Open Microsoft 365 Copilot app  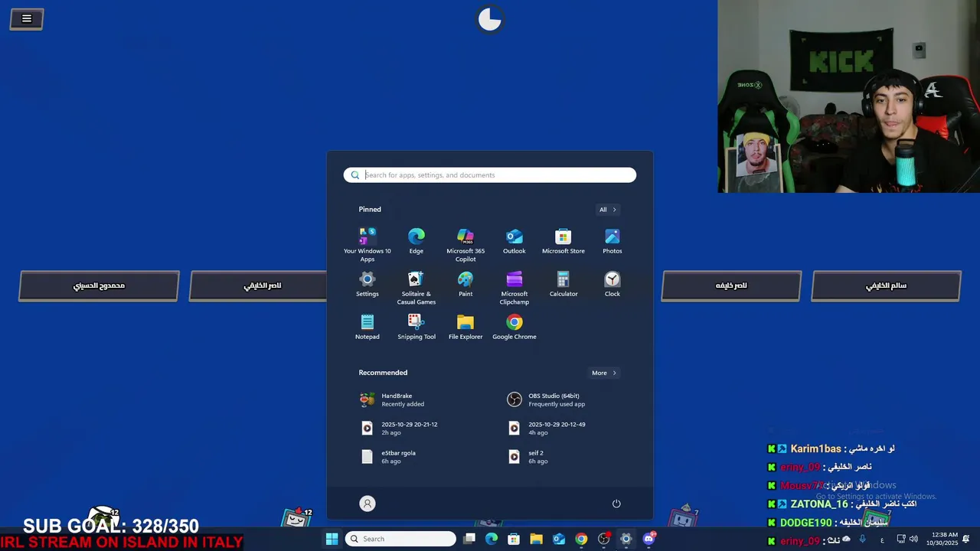click(465, 245)
